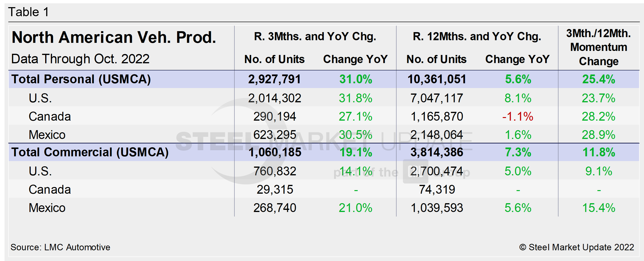
Task: Click the 2,927,791 units cell
Action: point(274,79)
